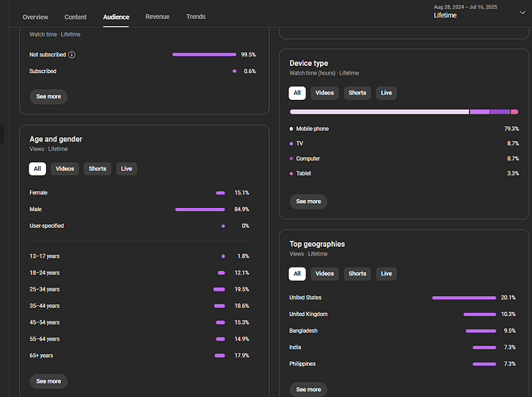The width and height of the screenshot is (532, 397).
Task: Click the United Kingdom row
Action: click(x=403, y=314)
